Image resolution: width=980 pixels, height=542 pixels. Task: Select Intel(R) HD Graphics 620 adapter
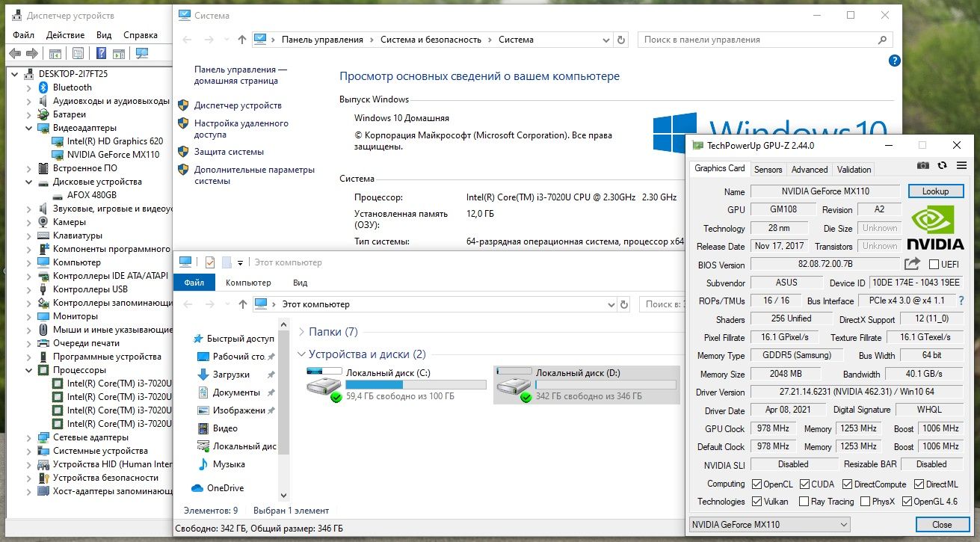pos(114,141)
